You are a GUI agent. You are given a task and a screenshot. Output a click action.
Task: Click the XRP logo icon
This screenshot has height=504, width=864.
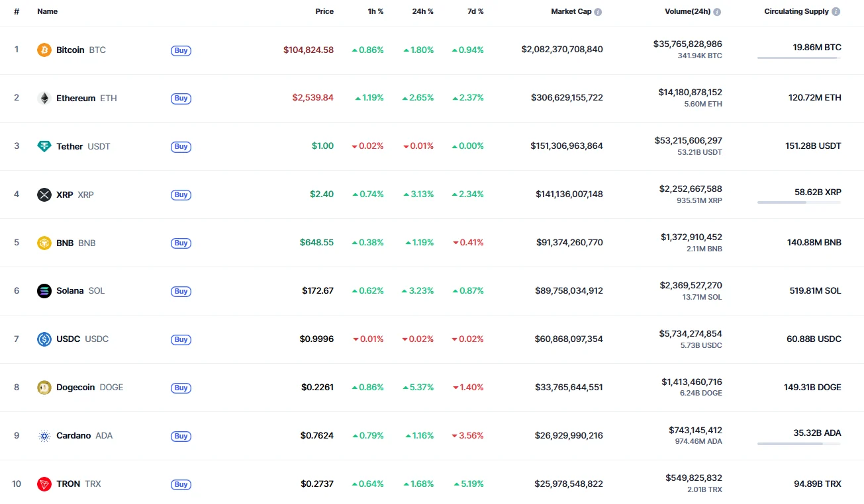pos(44,194)
